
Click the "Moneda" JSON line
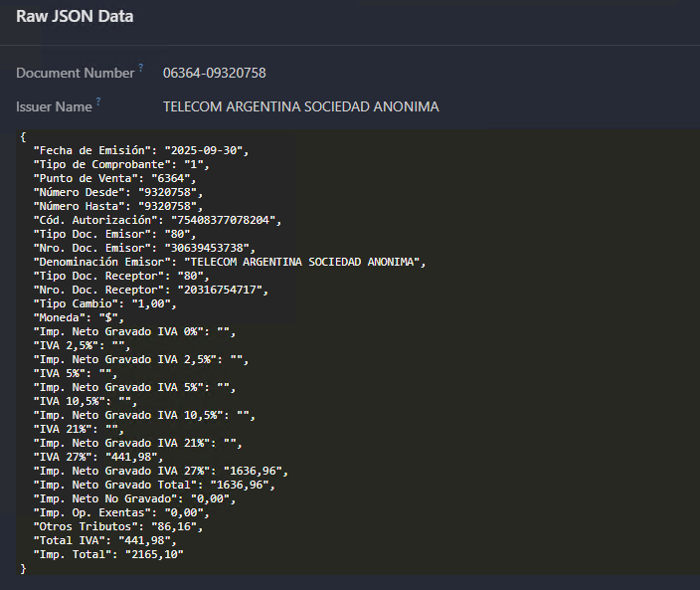pyautogui.click(x=79, y=317)
